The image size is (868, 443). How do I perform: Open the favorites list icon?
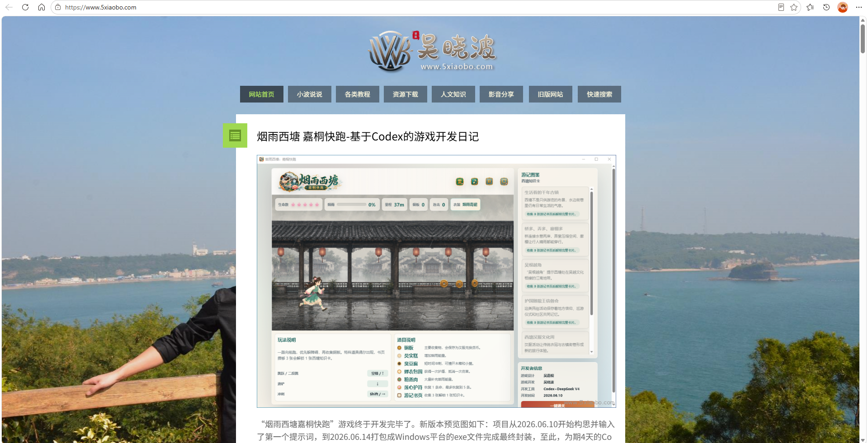(x=810, y=7)
